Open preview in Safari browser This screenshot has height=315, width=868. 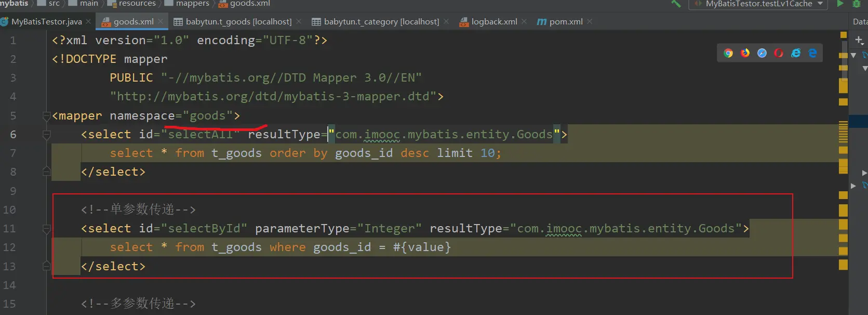[762, 53]
